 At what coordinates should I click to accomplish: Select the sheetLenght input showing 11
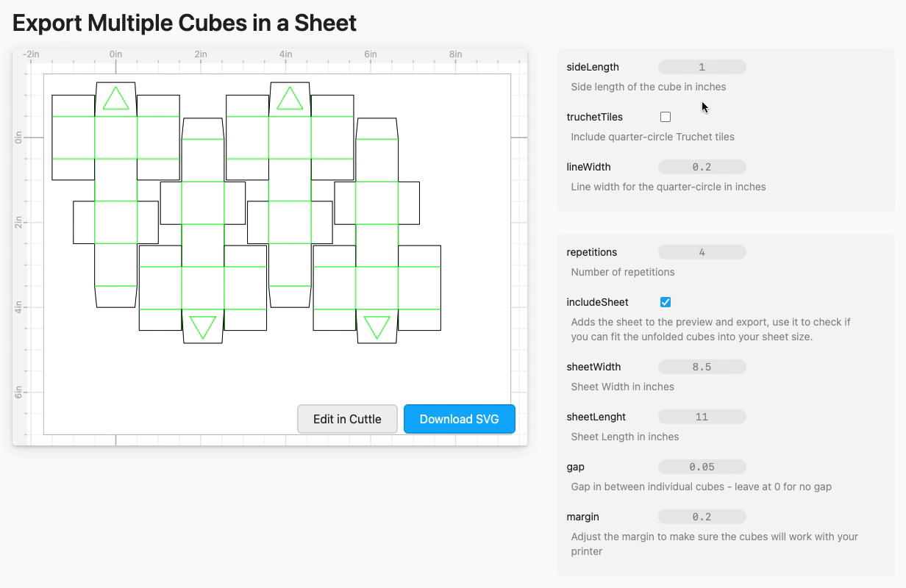[702, 416]
